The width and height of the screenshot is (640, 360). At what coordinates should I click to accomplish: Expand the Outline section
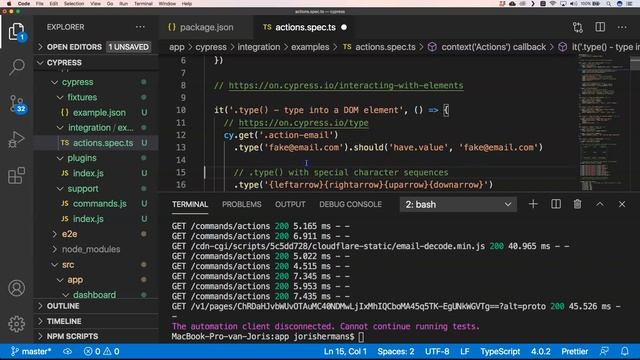(x=40, y=306)
